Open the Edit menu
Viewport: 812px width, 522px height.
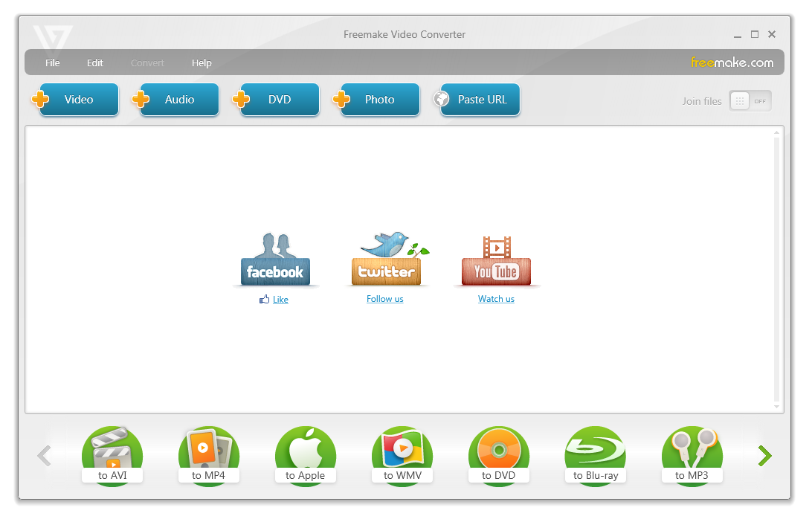(x=94, y=62)
